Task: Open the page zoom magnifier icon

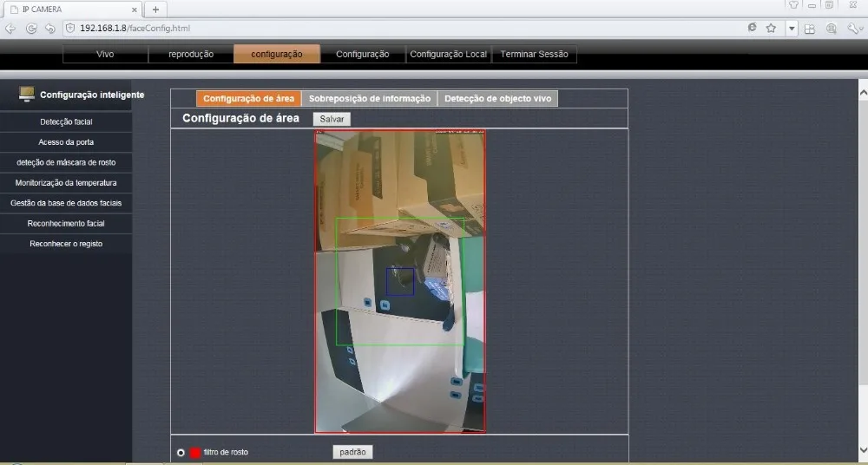Action: 831,29
